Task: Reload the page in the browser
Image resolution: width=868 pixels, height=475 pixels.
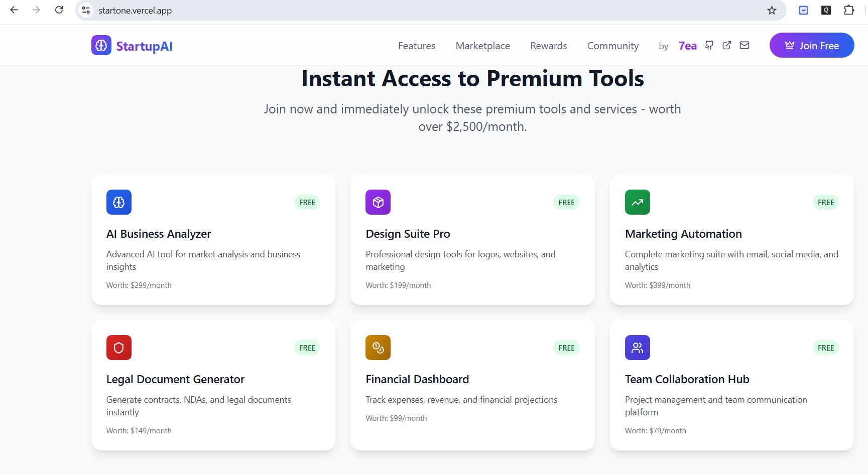Action: click(59, 10)
